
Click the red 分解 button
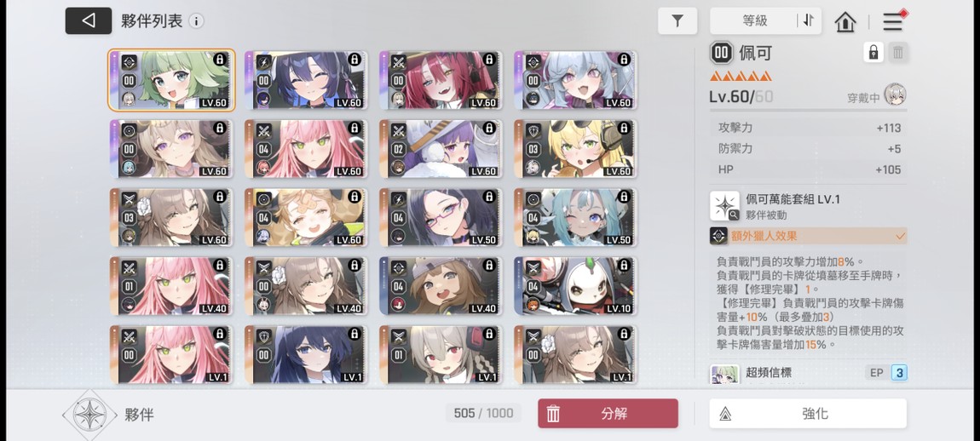608,414
